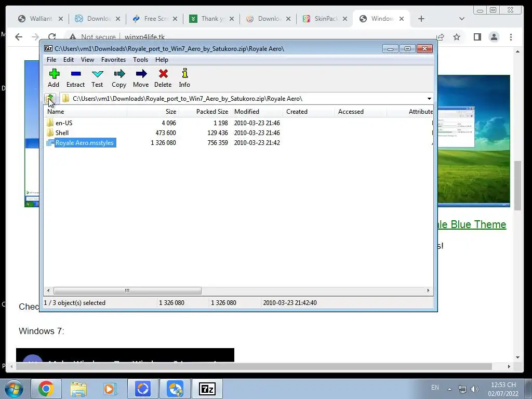Click the horizontal scrollbar thumb in 7-Zip
The height and width of the screenshot is (399, 532).
click(x=127, y=290)
